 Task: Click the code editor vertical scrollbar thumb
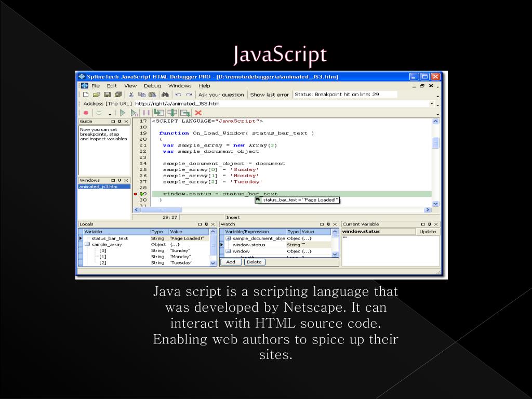point(436,143)
